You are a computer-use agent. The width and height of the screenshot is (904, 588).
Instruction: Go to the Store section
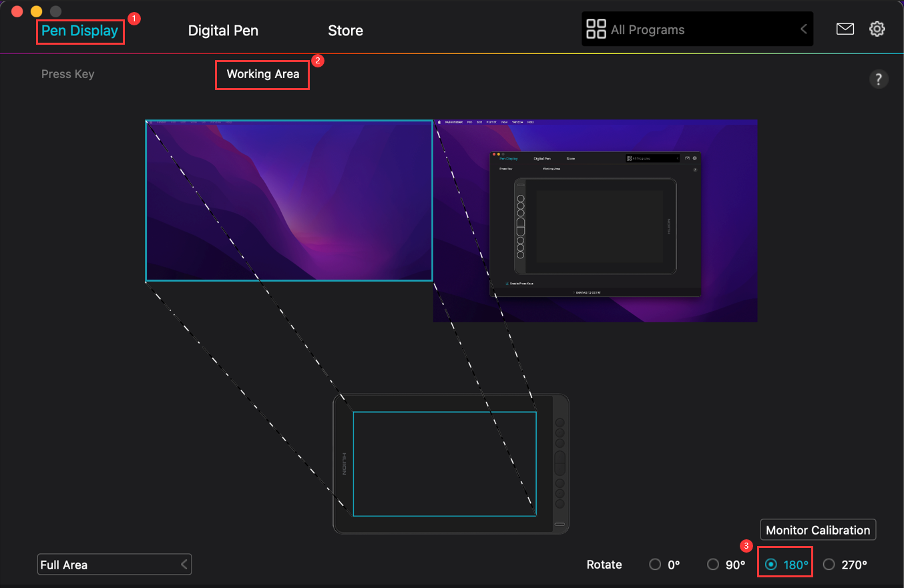345,30
